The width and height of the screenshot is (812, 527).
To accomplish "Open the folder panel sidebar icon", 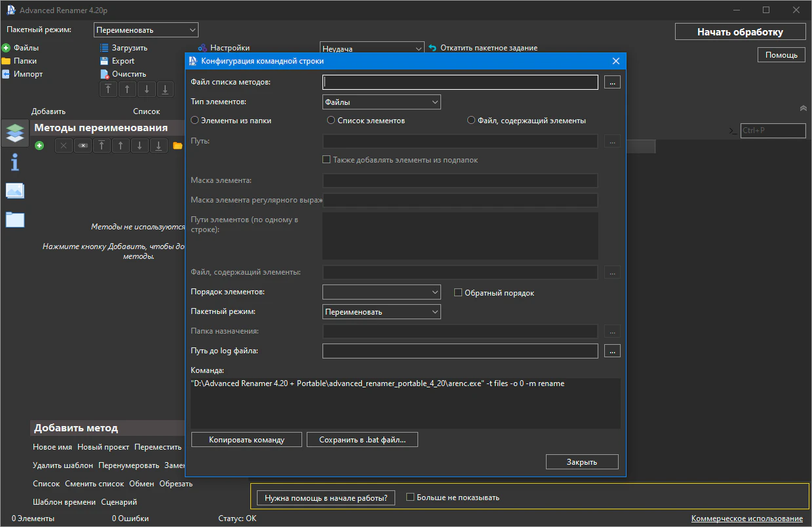I will pos(14,220).
